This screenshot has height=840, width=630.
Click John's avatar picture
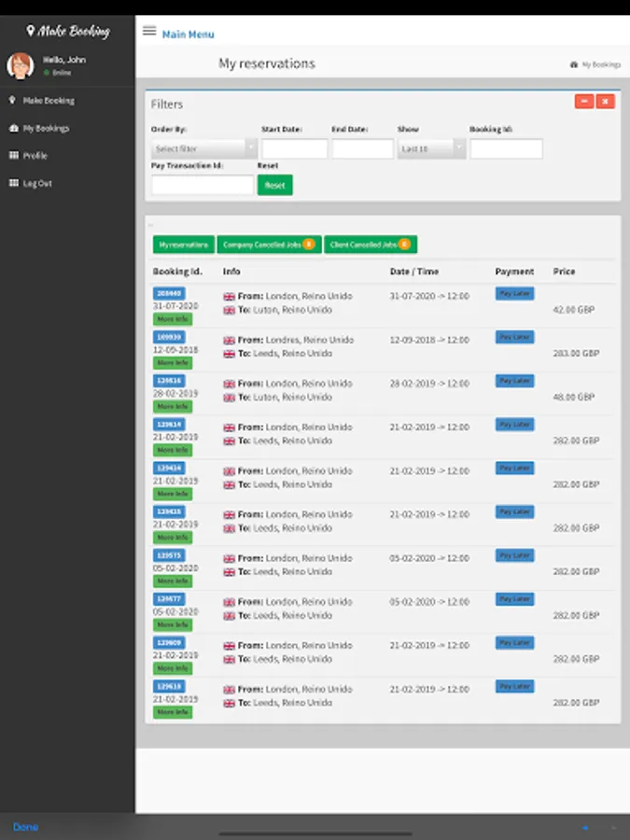click(x=21, y=66)
